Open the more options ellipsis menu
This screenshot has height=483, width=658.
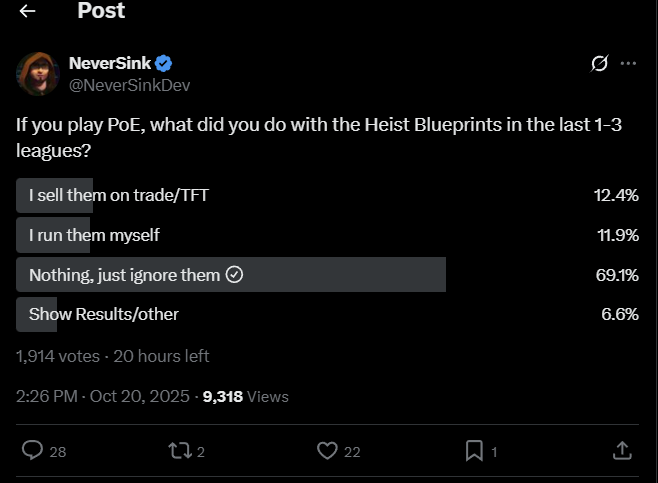point(628,64)
